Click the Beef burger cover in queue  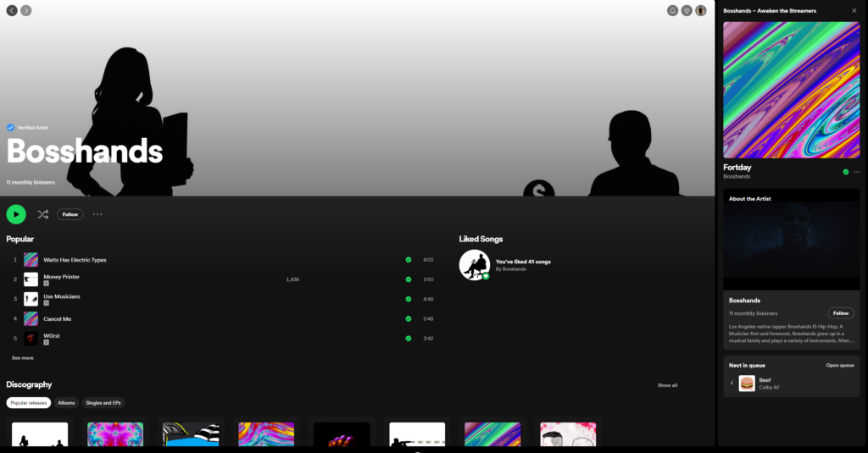click(747, 384)
